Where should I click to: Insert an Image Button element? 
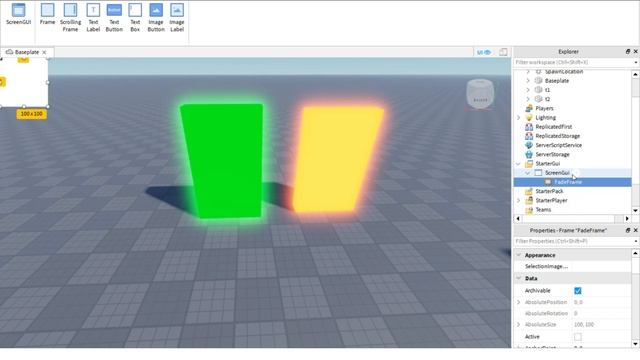tap(156, 18)
